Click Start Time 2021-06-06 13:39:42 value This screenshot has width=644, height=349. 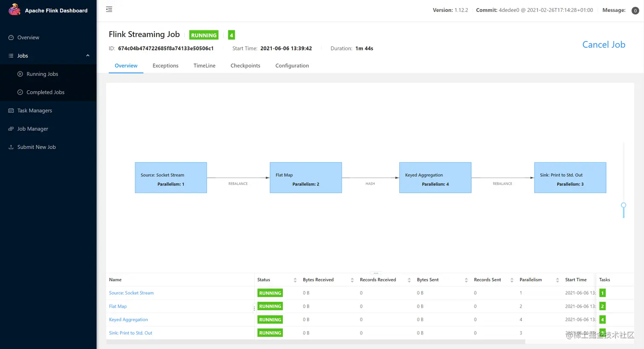(x=286, y=49)
